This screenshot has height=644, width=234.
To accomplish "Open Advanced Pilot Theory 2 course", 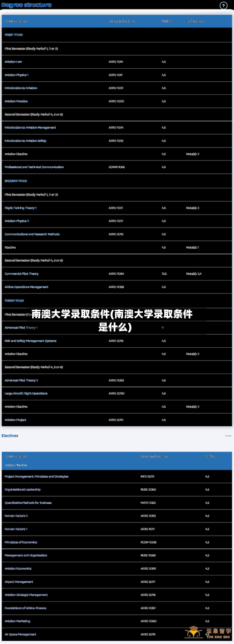I will click(x=22, y=380).
